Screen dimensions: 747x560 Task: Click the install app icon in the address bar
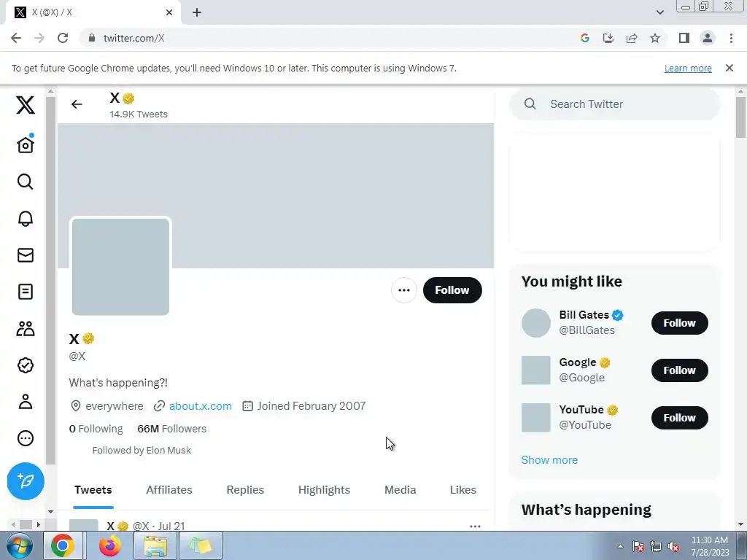608,38
